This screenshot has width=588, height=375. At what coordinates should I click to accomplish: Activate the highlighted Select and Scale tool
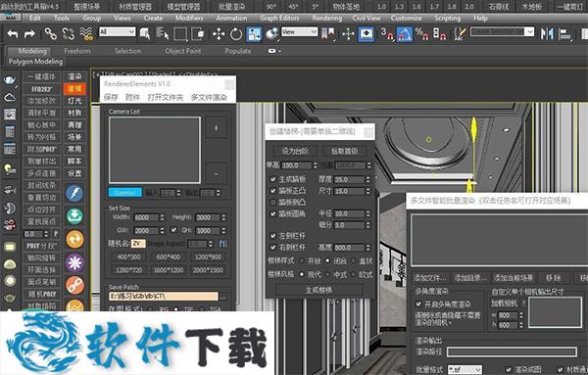coord(254,34)
